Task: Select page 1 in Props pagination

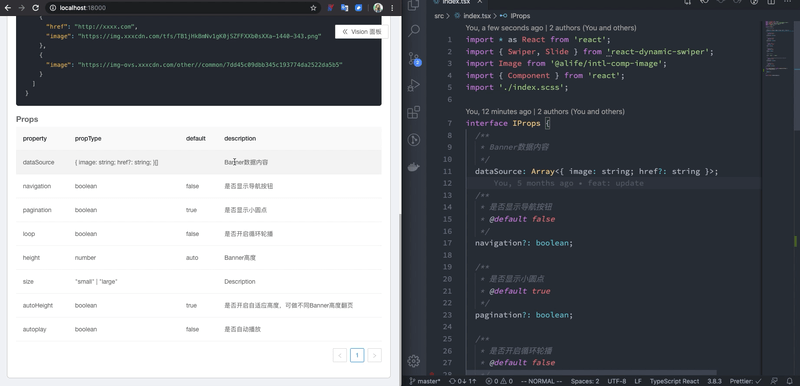Action: tap(357, 355)
